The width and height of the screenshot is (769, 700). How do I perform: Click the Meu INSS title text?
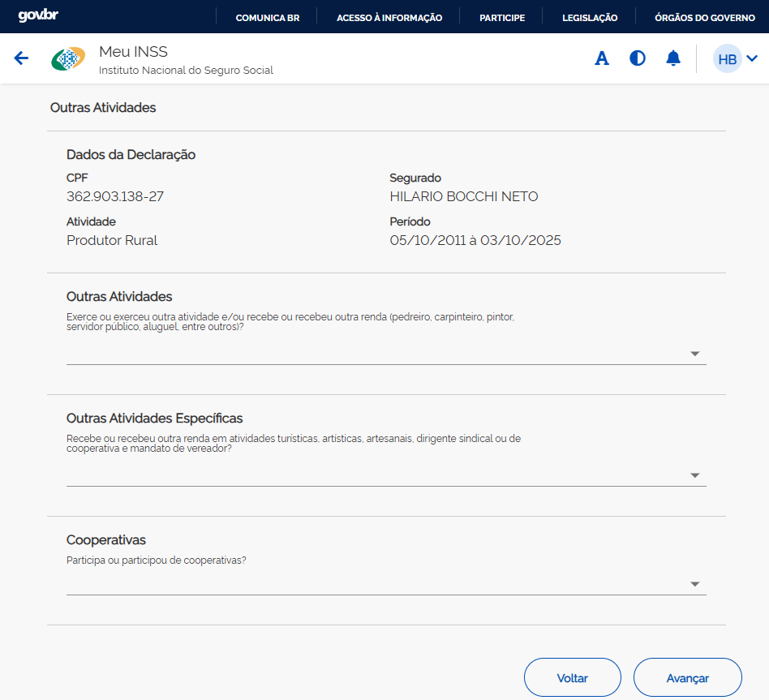(133, 52)
